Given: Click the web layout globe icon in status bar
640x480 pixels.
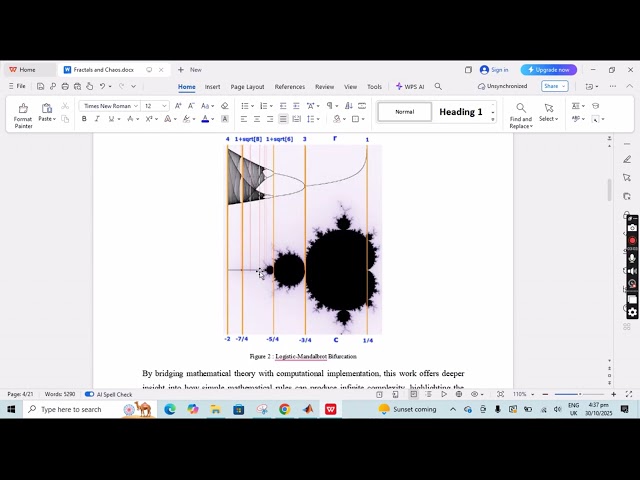Looking at the screenshot, I should point(459,394).
